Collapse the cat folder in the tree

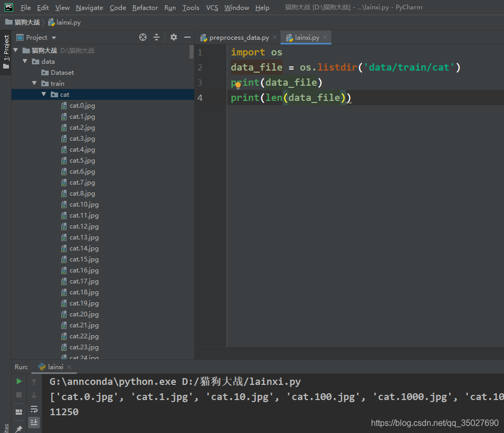43,94
